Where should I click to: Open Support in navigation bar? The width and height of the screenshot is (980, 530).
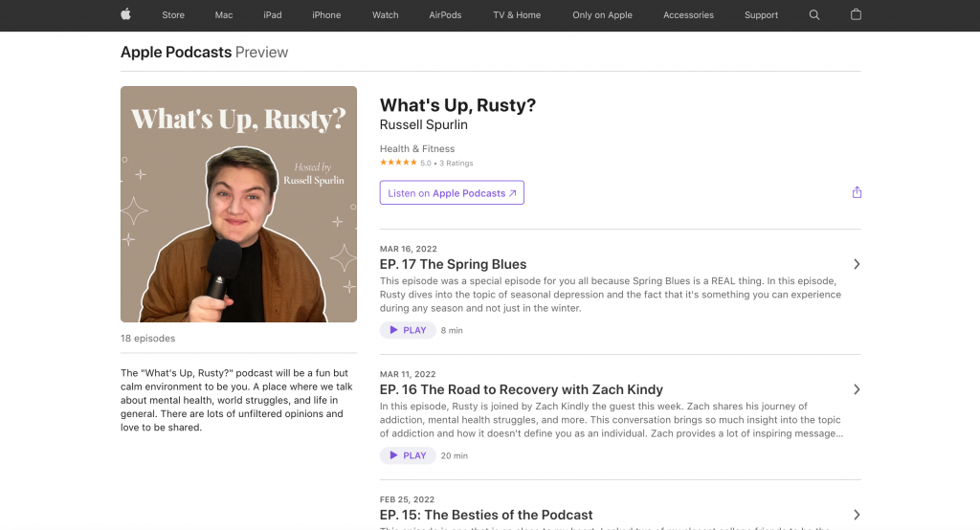click(x=761, y=15)
